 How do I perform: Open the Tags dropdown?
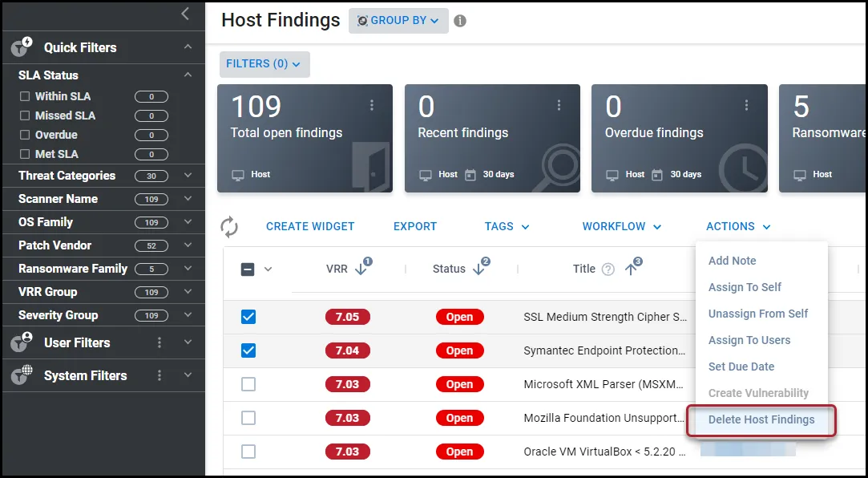[x=507, y=226]
